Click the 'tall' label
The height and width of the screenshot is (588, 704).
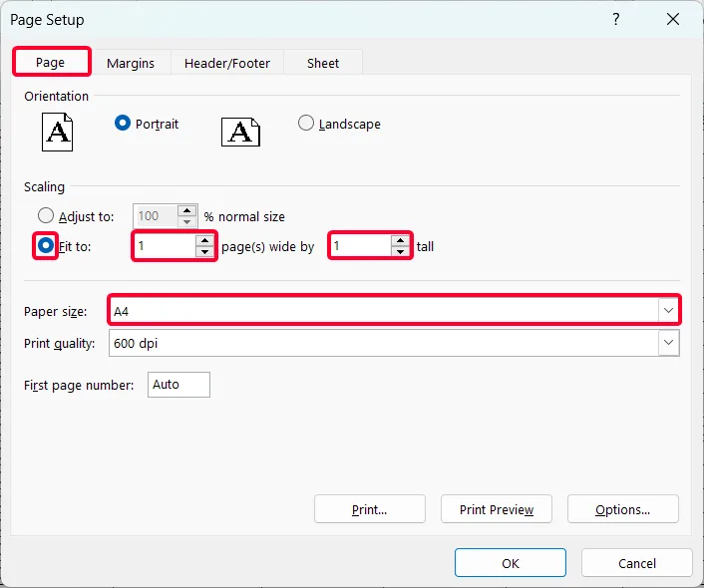pyautogui.click(x=425, y=246)
